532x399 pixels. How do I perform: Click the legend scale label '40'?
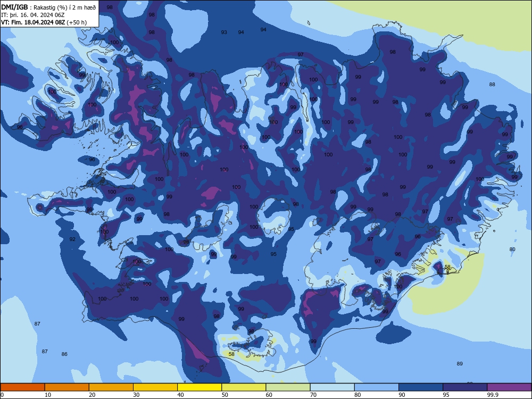tap(180, 395)
